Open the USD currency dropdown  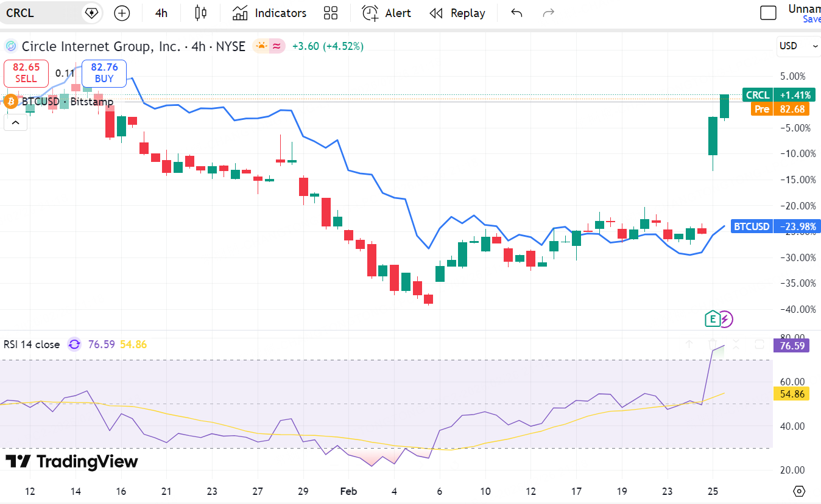pyautogui.click(x=798, y=46)
